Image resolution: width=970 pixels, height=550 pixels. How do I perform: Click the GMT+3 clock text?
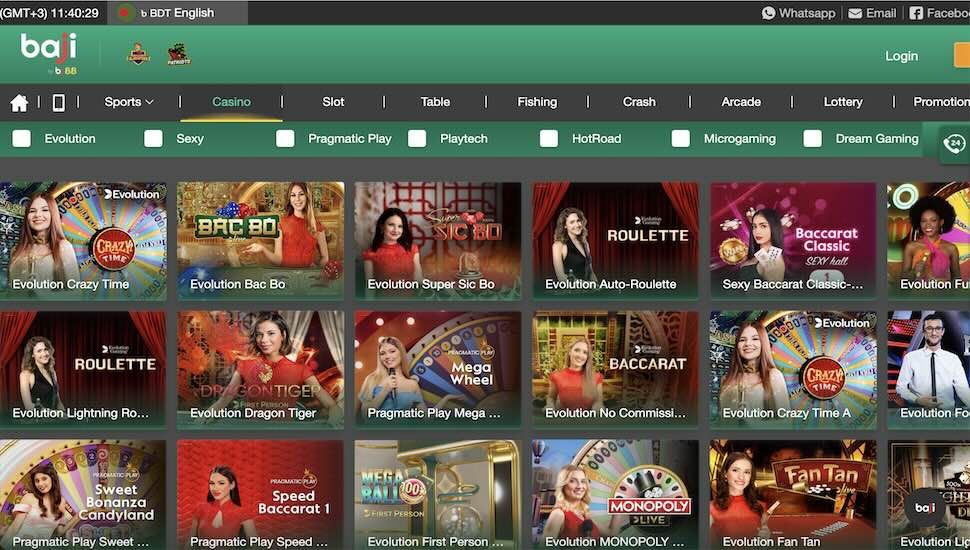click(49, 13)
